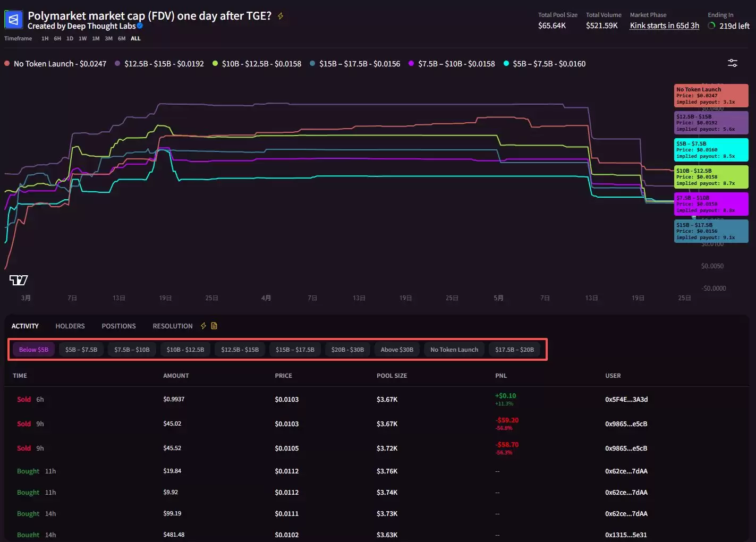Set timeframe to 1W
Image resolution: width=756 pixels, height=542 pixels.
point(82,38)
